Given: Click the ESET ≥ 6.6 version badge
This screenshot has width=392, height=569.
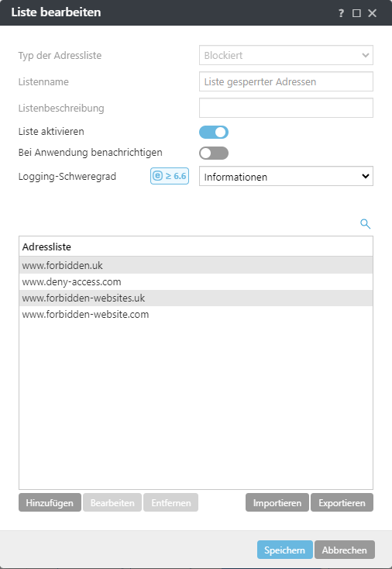Looking at the screenshot, I should tap(170, 176).
